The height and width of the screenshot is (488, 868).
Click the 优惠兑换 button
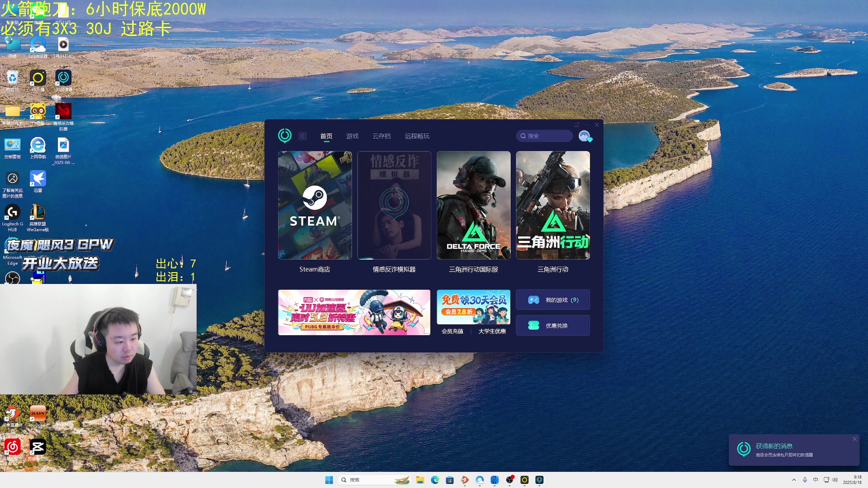(x=553, y=325)
